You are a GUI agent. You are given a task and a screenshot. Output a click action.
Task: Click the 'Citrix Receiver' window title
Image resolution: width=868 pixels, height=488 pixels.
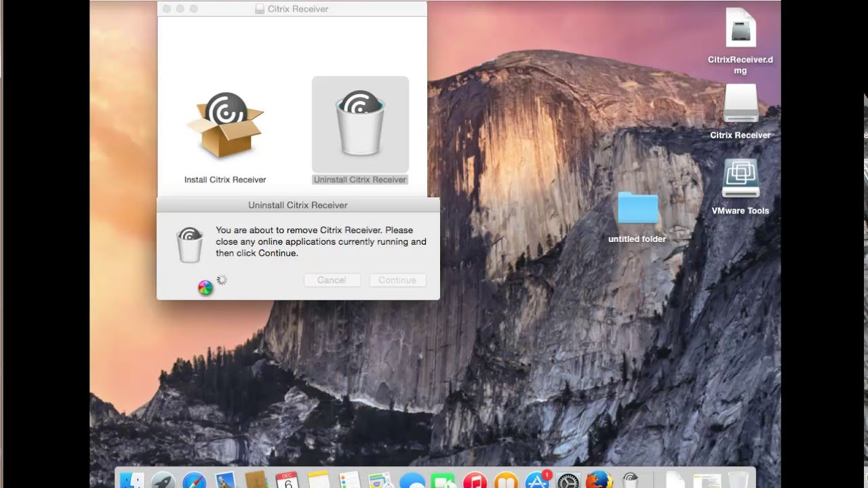(298, 9)
